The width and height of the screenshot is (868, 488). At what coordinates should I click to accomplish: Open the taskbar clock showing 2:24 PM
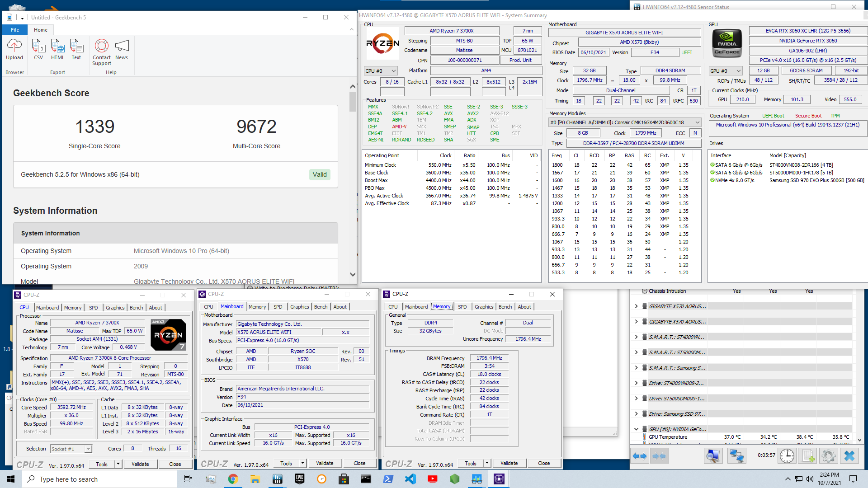pyautogui.click(x=829, y=479)
